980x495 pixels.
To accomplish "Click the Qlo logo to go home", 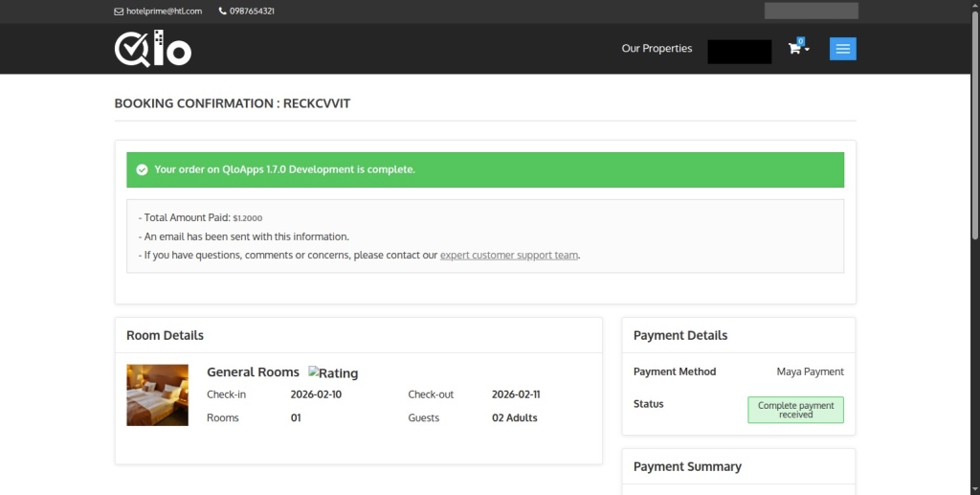I will pyautogui.click(x=153, y=49).
